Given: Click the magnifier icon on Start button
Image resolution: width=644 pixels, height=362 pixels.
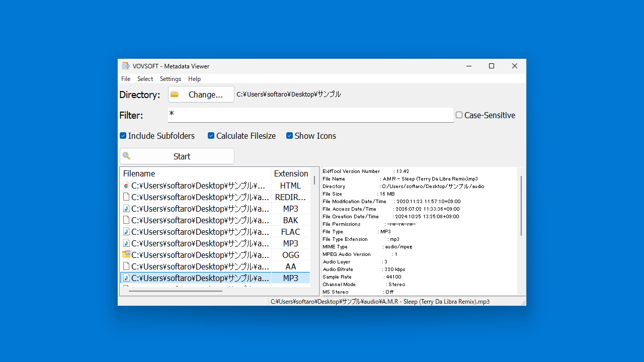Looking at the screenshot, I should (x=126, y=156).
